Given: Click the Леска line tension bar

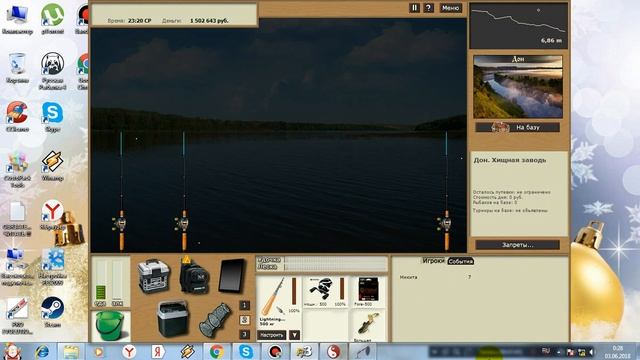Looking at the screenshot, I should pyautogui.click(x=336, y=267).
